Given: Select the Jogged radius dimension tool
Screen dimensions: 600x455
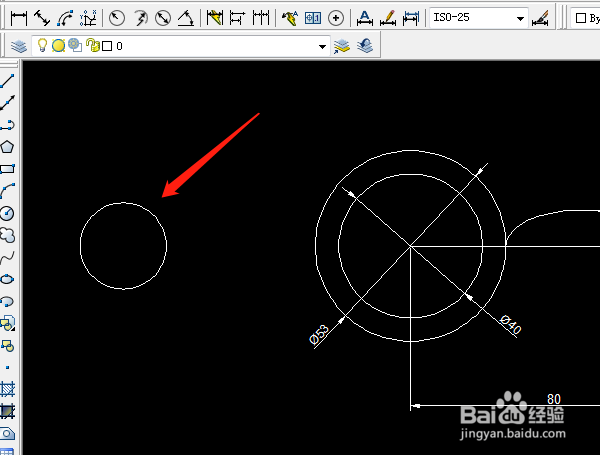Looking at the screenshot, I should (140, 18).
